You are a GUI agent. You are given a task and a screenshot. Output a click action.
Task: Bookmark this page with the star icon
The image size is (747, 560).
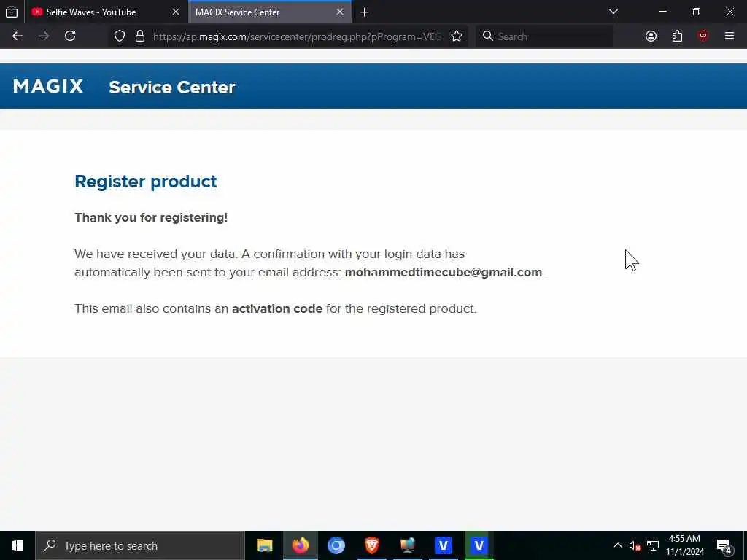pyautogui.click(x=457, y=36)
